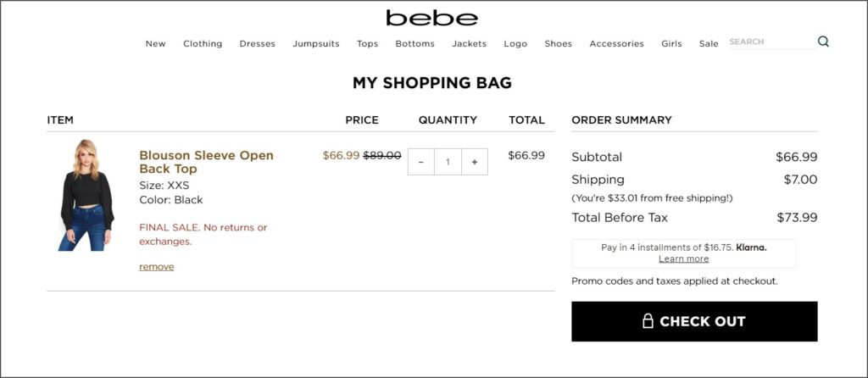868x378 pixels.
Task: Click the quantity number field
Action: [x=448, y=162]
